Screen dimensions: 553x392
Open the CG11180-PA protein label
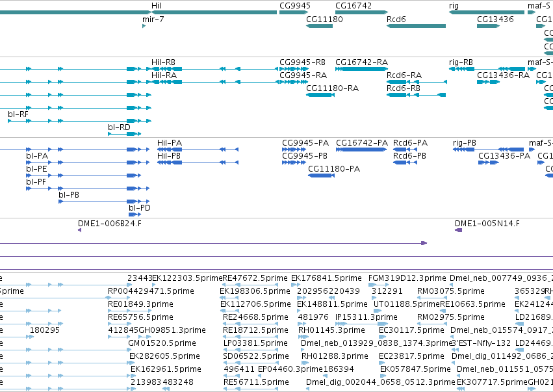[x=335, y=169]
